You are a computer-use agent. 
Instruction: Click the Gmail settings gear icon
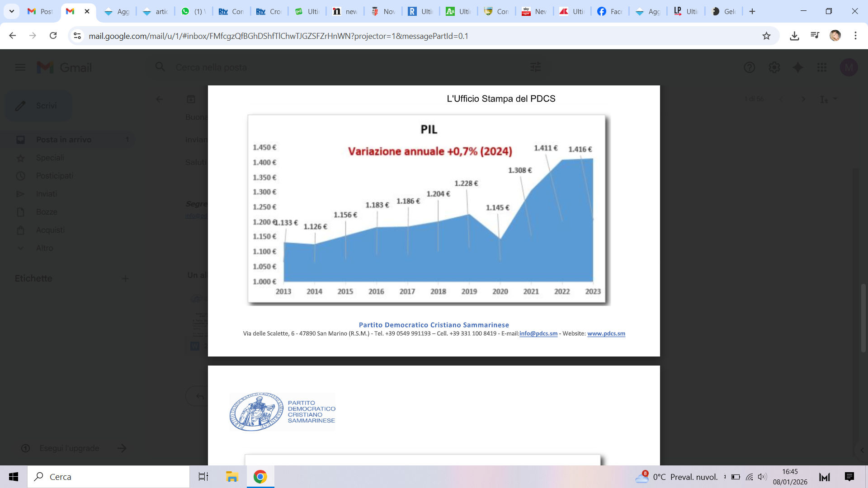[774, 67]
